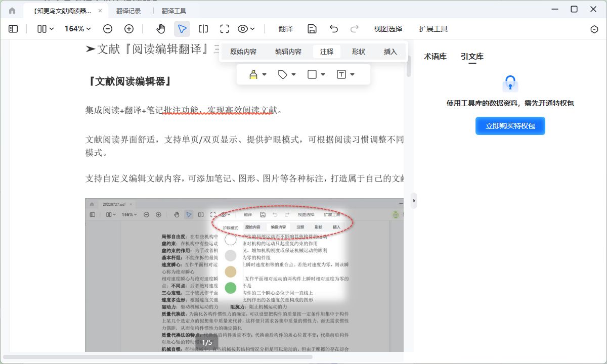This screenshot has width=607, height=364.
Task: Switch to the 原始内容 tab
Action: click(243, 52)
